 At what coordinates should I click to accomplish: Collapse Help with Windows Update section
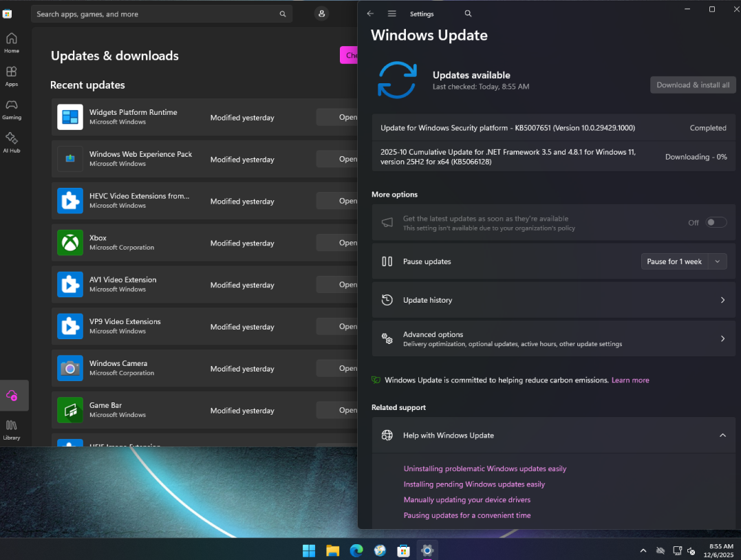tap(722, 435)
